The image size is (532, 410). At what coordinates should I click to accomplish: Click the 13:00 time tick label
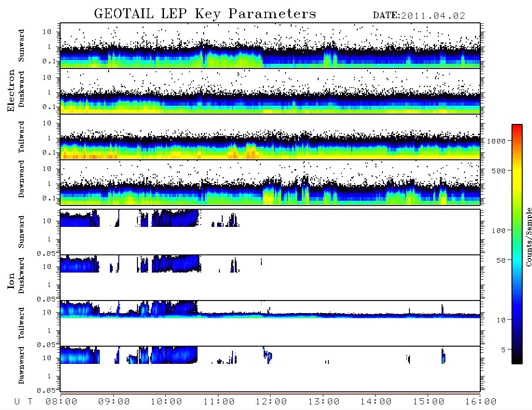[x=324, y=402]
